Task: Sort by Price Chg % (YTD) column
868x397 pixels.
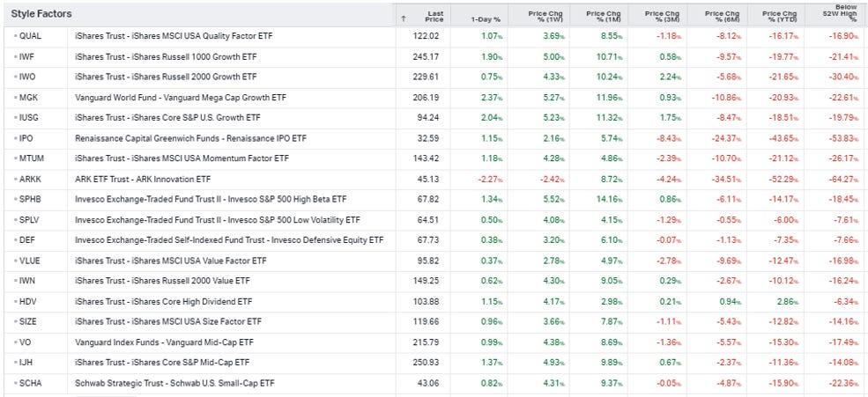Action: click(x=779, y=17)
